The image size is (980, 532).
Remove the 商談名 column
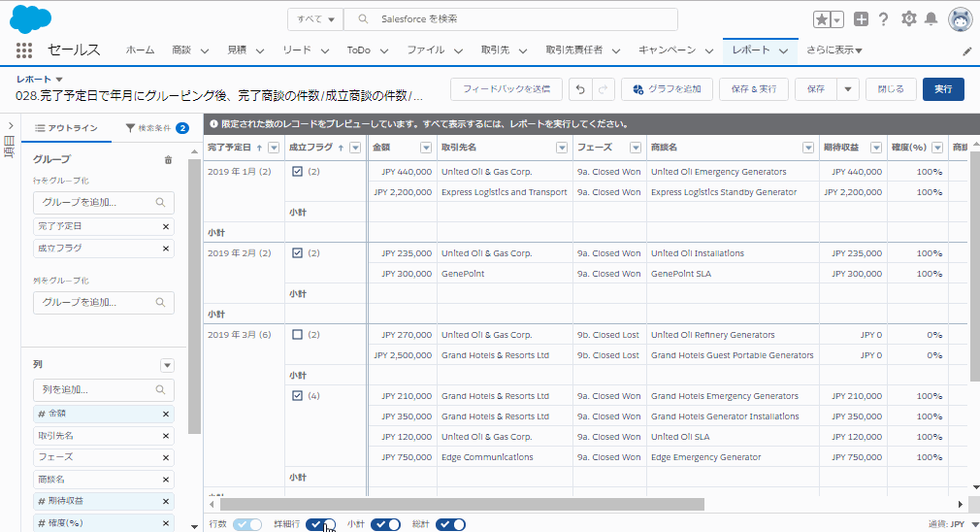(166, 480)
